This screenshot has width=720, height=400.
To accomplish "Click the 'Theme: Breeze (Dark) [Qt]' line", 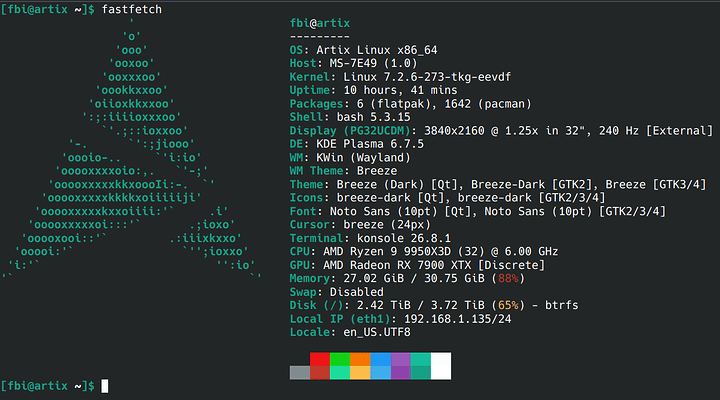I will (498, 185).
